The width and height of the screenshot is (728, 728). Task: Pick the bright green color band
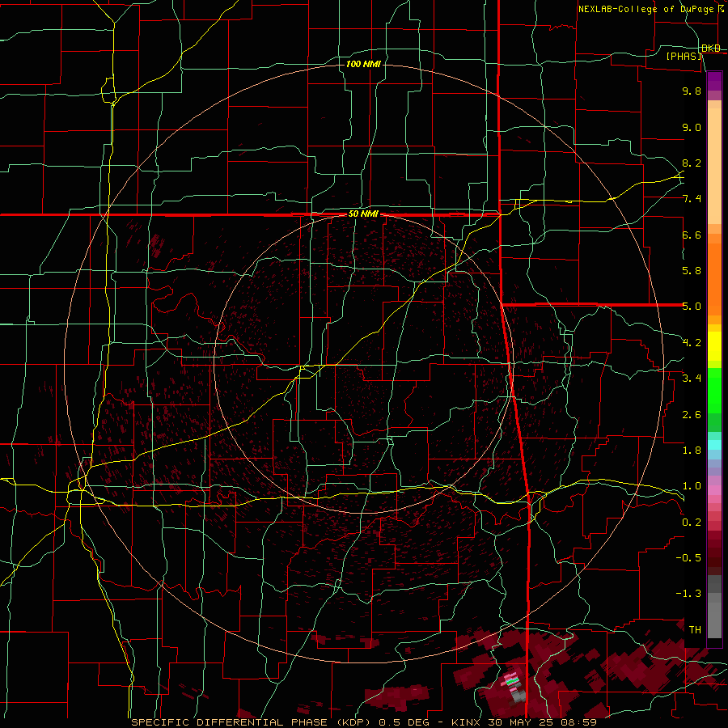pos(714,392)
